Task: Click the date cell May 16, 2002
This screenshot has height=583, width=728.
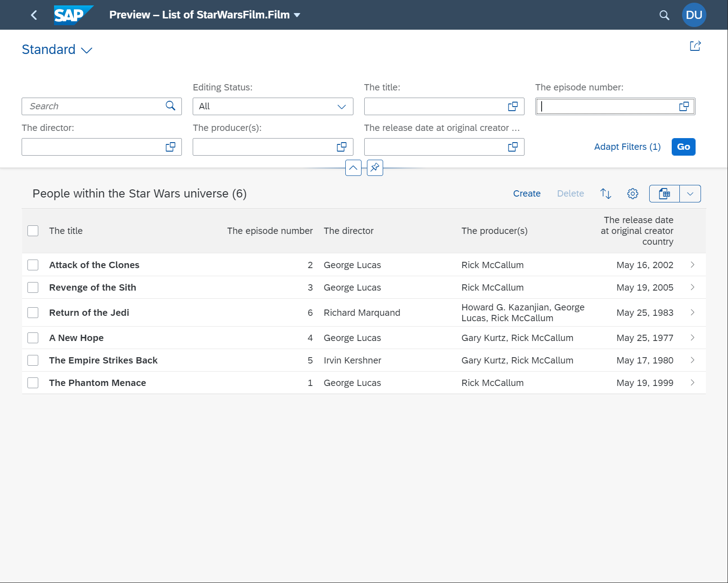Action: tap(645, 265)
